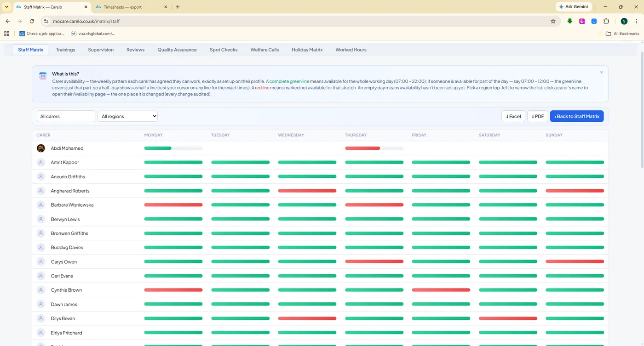The height and width of the screenshot is (346, 644).
Task: Click Amrit Kapoor's name
Action: pyautogui.click(x=65, y=163)
